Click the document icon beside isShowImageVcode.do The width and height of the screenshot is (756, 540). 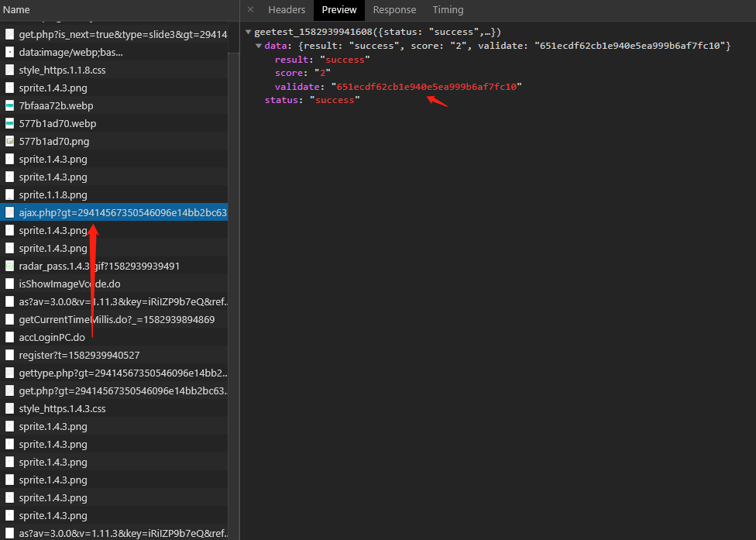click(x=9, y=284)
